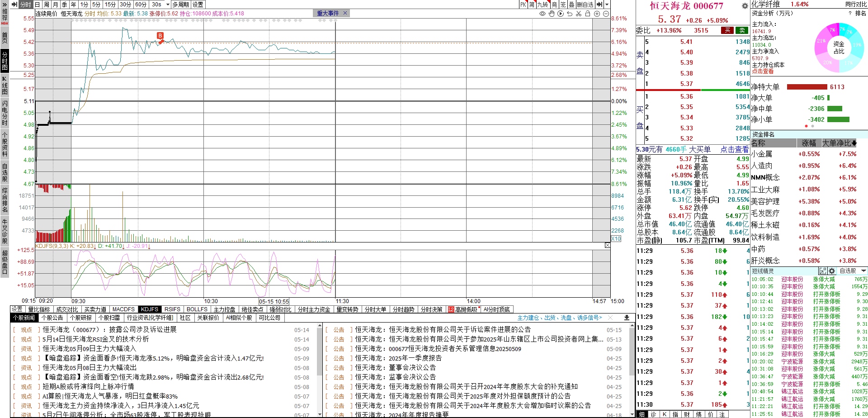Click the arrow-to-bar icon before 分时

[x=14, y=5]
